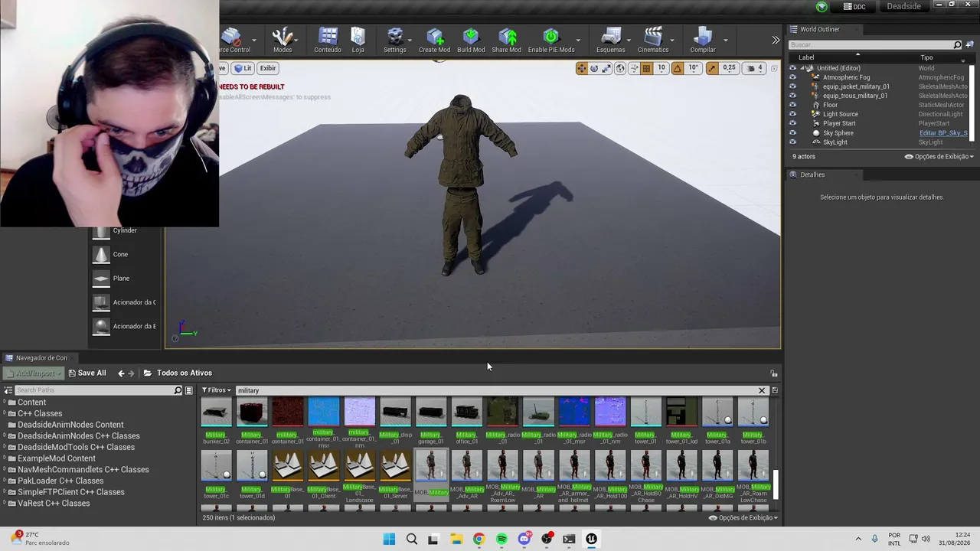
Task: Open Add/Import dropdown button
Action: (32, 373)
